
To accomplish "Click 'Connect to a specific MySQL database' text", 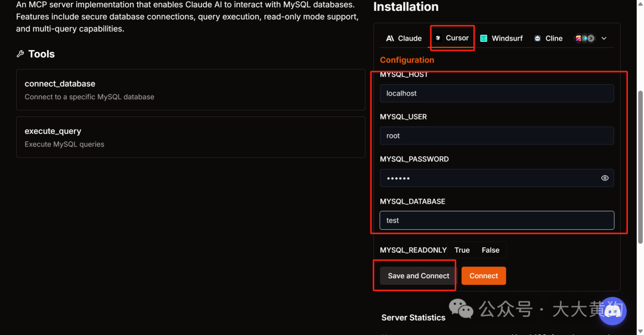I will (89, 97).
